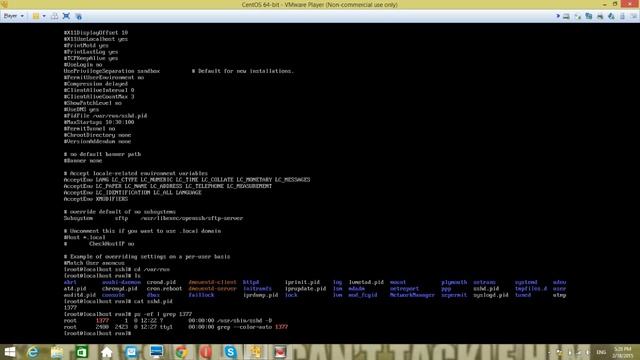Open the Player menu dropdown
The height and width of the screenshot is (360, 640).
pyautogui.click(x=13, y=16)
